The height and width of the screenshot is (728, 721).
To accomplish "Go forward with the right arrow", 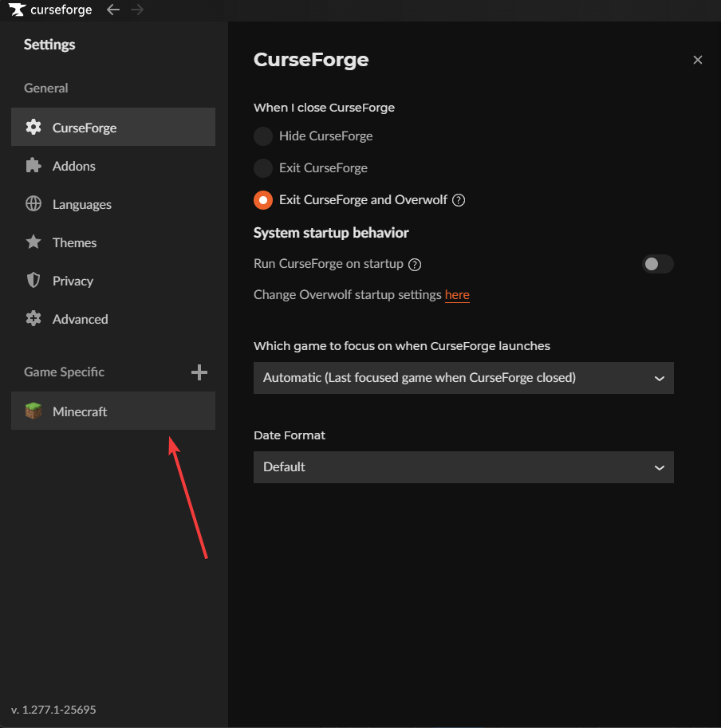I will pyautogui.click(x=137, y=10).
